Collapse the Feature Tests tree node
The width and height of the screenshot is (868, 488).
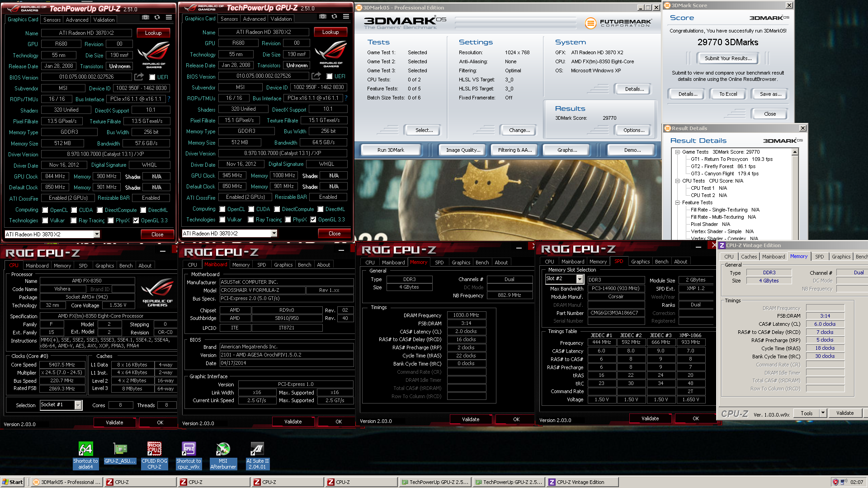677,202
